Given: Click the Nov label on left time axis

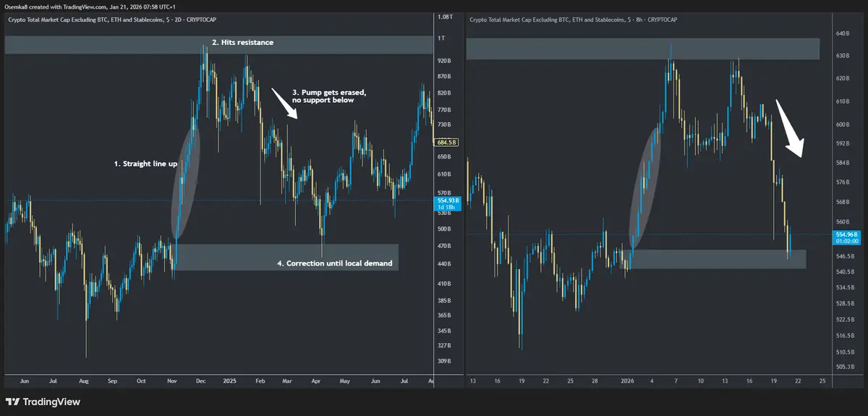Looking at the screenshot, I should 171,381.
